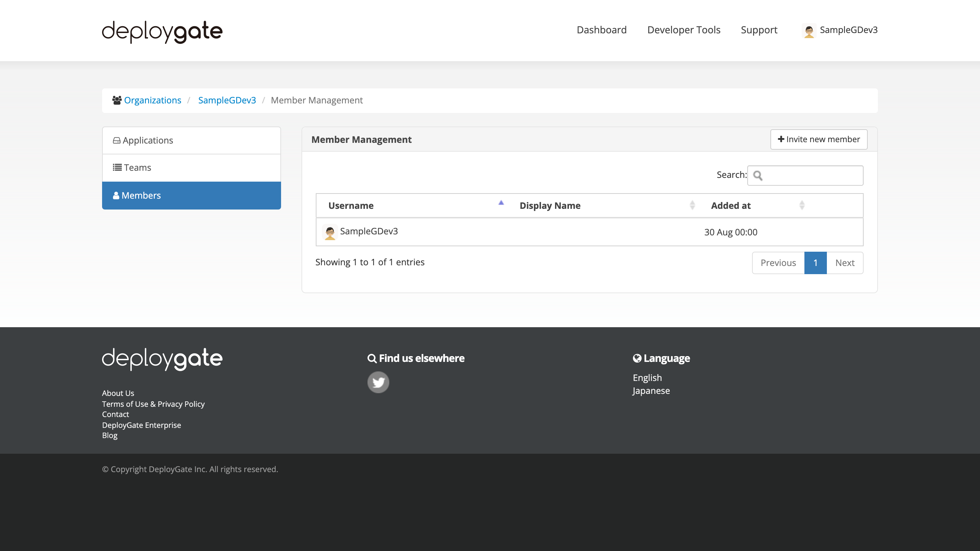Click the Organizations people icon in breadcrumb
Image resolution: width=980 pixels, height=551 pixels.
[x=116, y=100]
